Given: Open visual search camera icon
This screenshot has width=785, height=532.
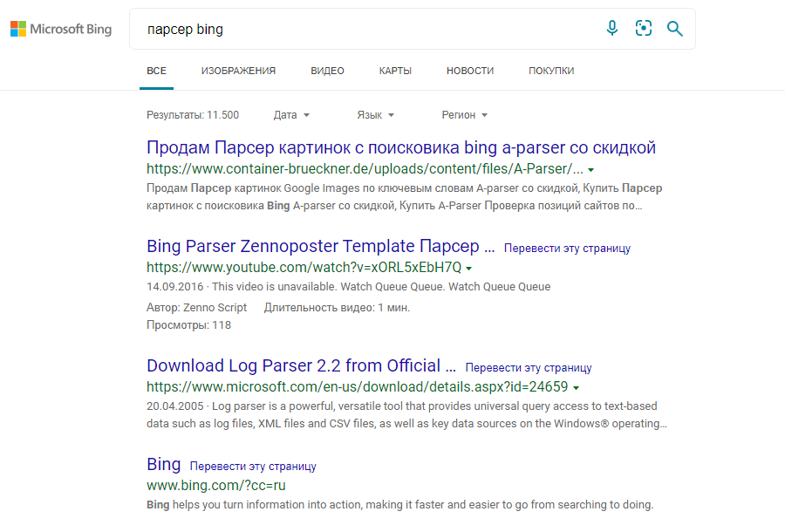Looking at the screenshot, I should click(x=644, y=29).
